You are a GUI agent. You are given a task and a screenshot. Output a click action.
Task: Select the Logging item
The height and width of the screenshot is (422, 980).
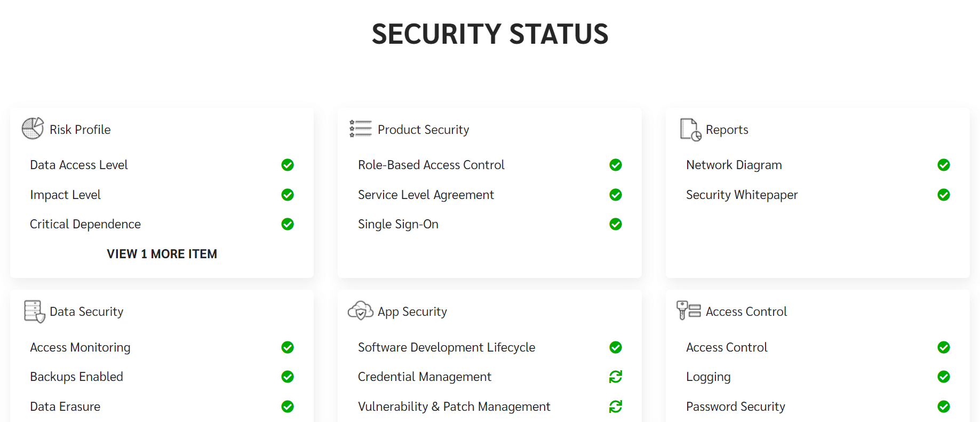708,377
